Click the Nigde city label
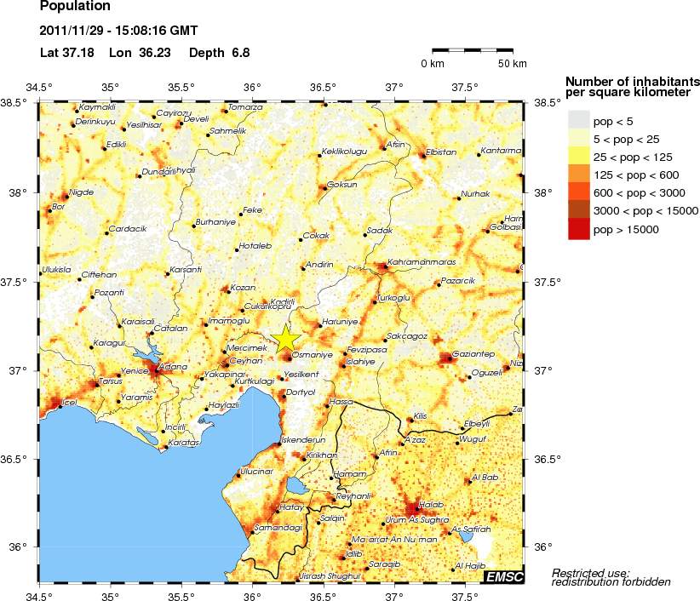Screen dimensions: 700x601 click(82, 192)
